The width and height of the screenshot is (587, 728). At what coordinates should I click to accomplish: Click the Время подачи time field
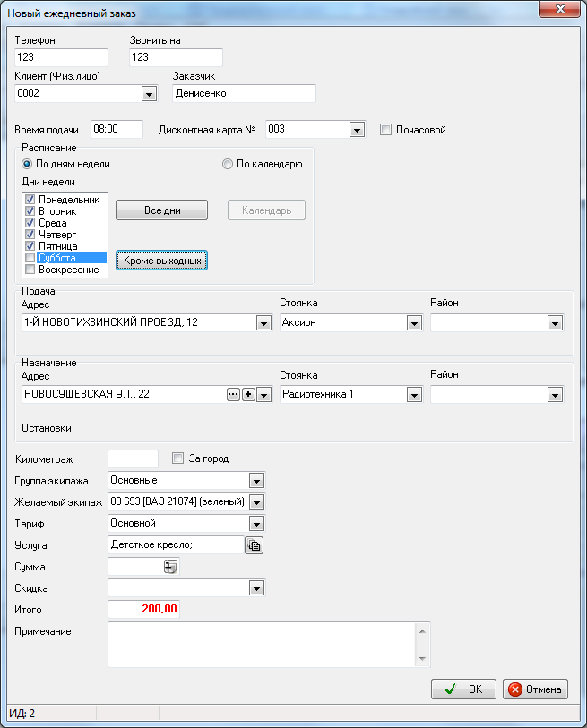117,130
